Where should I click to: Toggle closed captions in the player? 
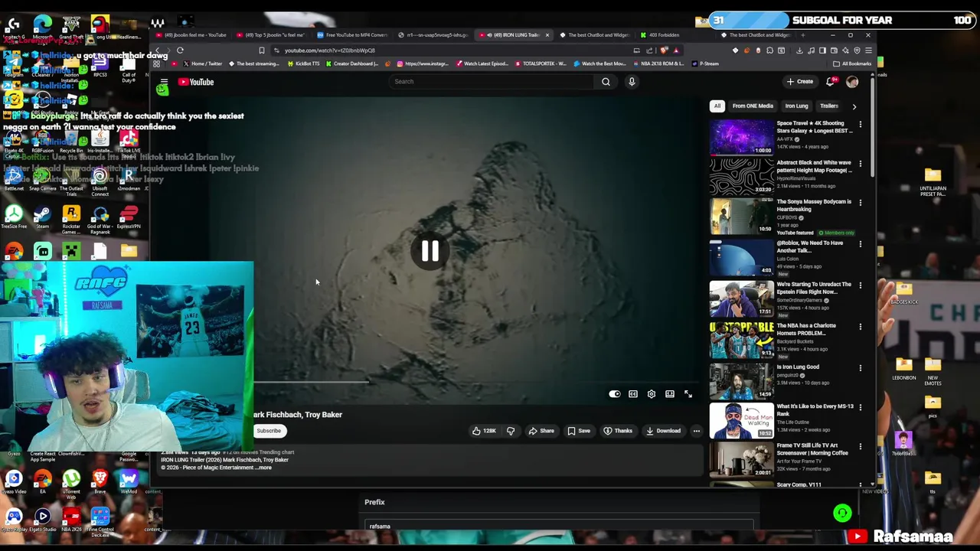coord(633,394)
